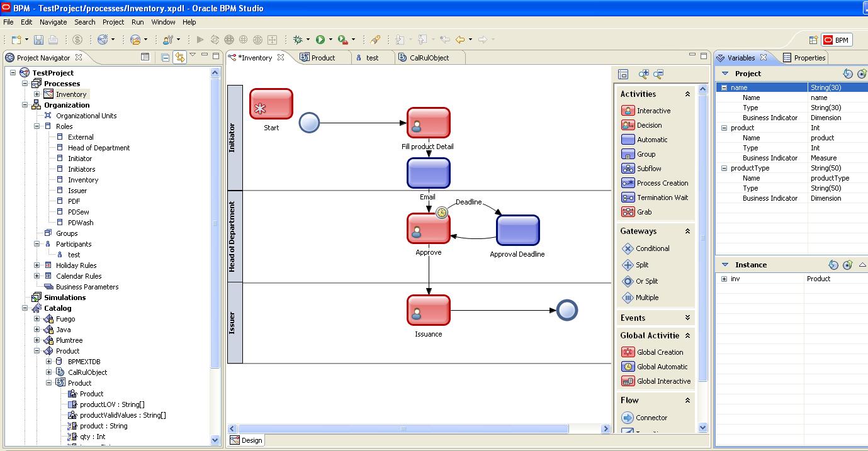The width and height of the screenshot is (868, 451).
Task: Open the Project menu
Action: tap(113, 22)
